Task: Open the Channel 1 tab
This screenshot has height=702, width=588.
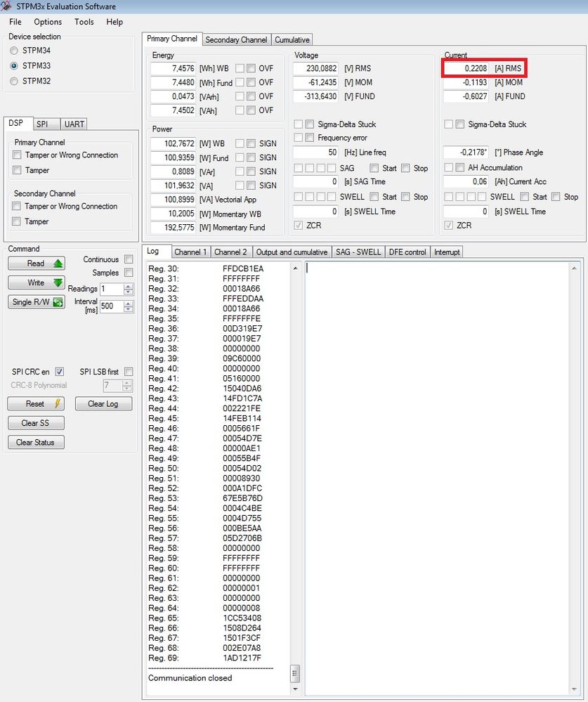Action: click(x=190, y=252)
